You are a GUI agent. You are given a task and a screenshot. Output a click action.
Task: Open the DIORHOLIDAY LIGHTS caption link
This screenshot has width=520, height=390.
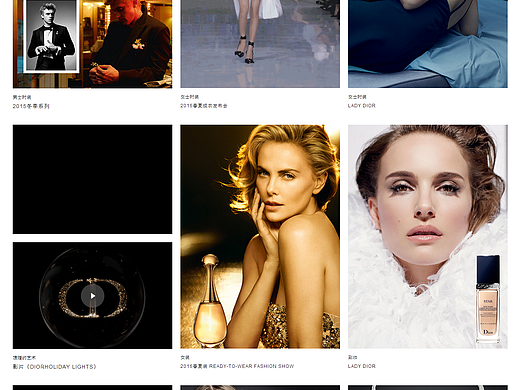pos(55,367)
